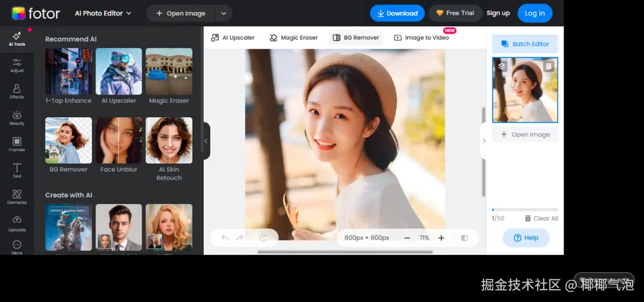Select the BG Remover thumbnail card
This screenshot has width=644, height=302.
pyautogui.click(x=68, y=141)
